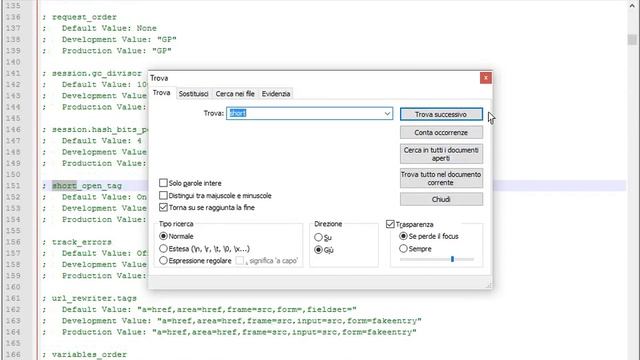This screenshot has width=640, height=360.
Task: Click Cerca in tutti i documenti aperti
Action: [x=441, y=154]
